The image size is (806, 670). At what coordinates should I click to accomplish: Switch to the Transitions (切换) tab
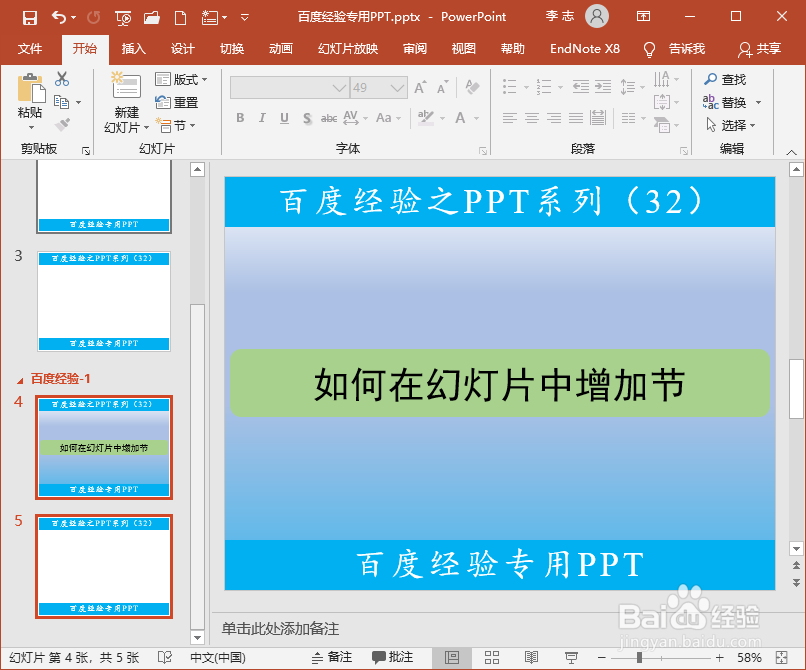232,49
